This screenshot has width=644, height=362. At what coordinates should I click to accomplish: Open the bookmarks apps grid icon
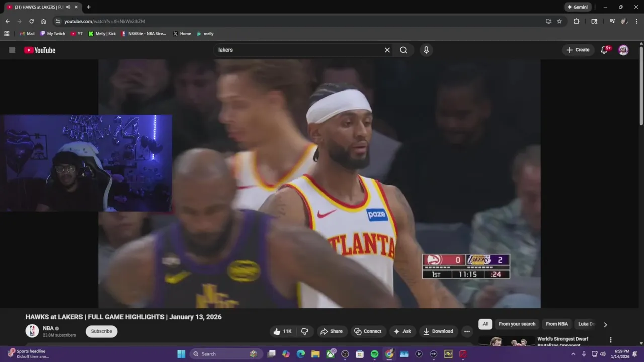click(7, 34)
